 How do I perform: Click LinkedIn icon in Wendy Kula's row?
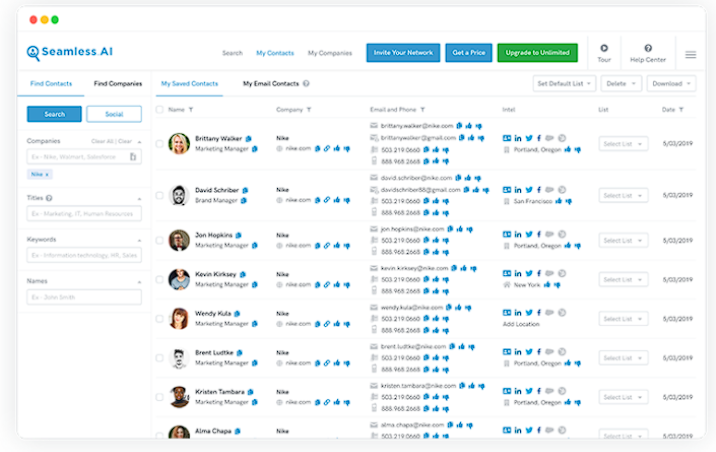[x=518, y=313]
